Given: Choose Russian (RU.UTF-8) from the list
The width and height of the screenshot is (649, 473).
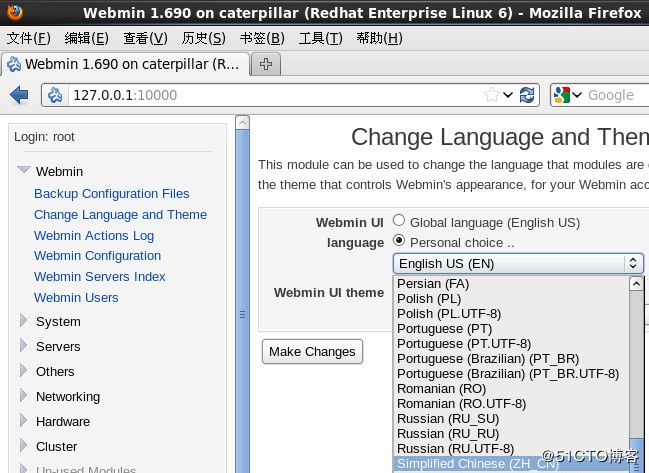Looking at the screenshot, I should 511,449.
